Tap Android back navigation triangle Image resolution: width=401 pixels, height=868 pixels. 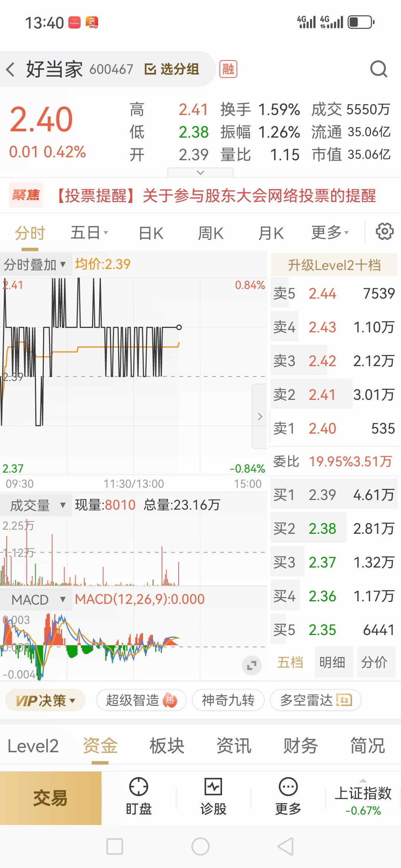[x=286, y=846]
